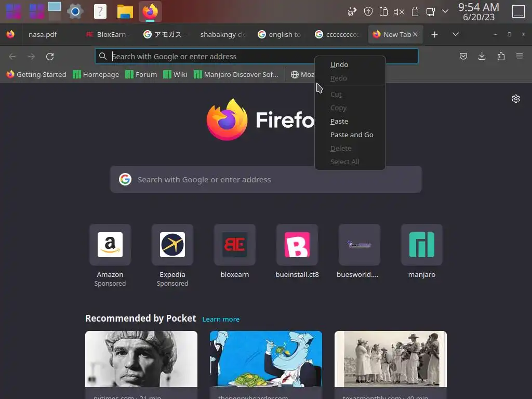Focus the address bar input
This screenshot has width=532, height=399.
[257, 56]
